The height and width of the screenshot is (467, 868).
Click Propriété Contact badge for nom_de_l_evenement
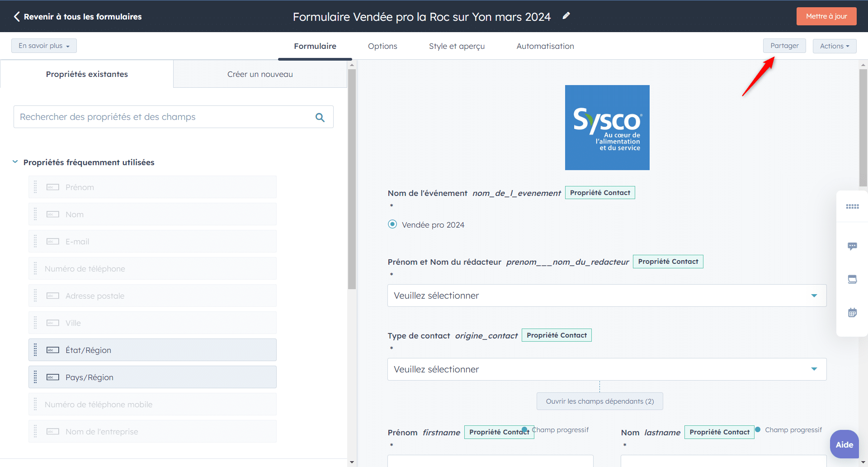[x=600, y=193]
